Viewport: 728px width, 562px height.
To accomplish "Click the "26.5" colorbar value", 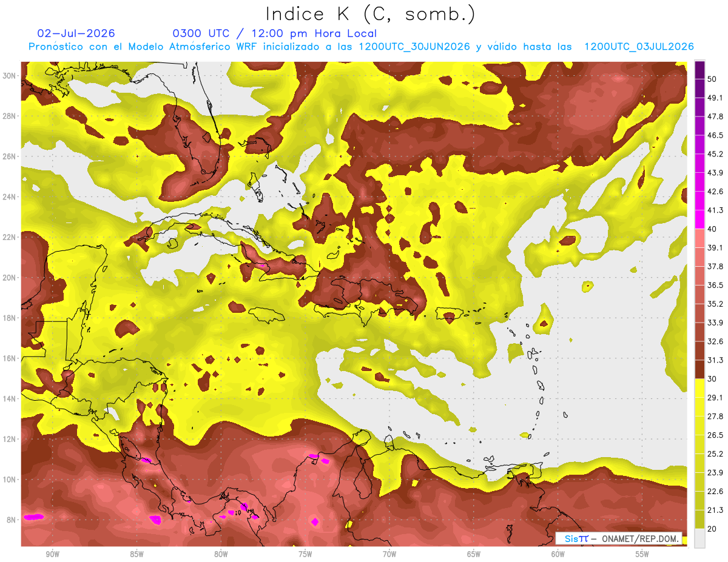I will (x=715, y=435).
